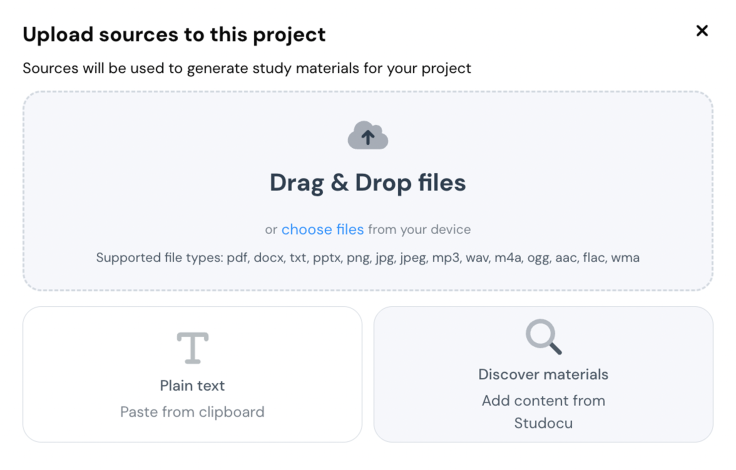Open the Discover materials card
736x470 pixels.
click(543, 374)
